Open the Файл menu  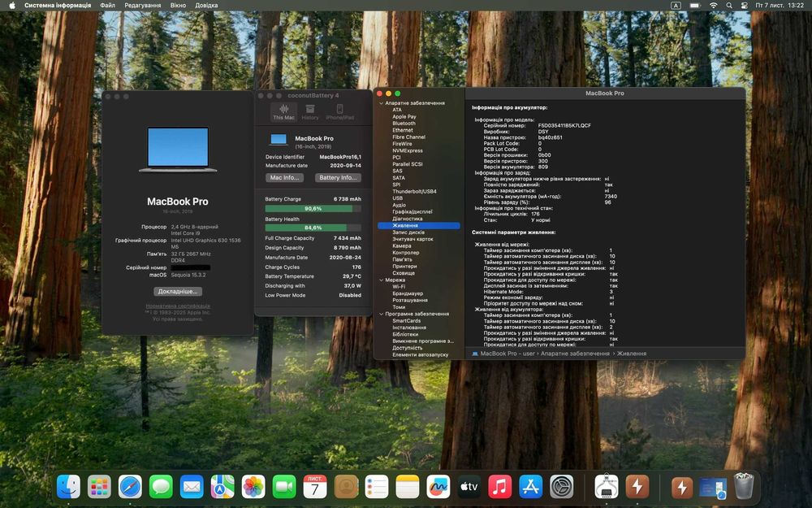[x=108, y=5]
